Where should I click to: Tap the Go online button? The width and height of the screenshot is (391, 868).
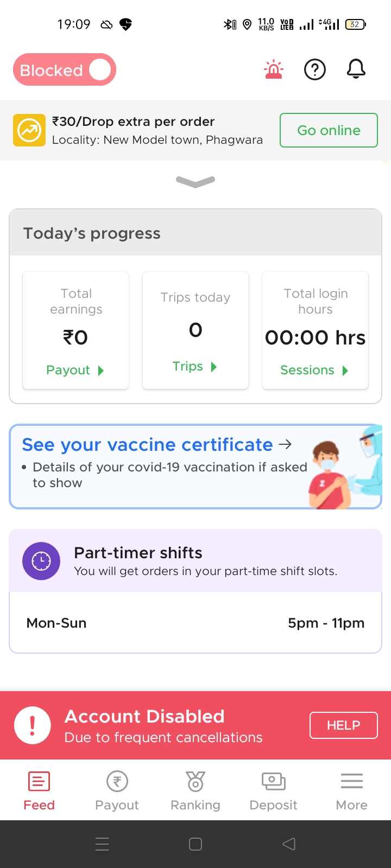pos(329,130)
